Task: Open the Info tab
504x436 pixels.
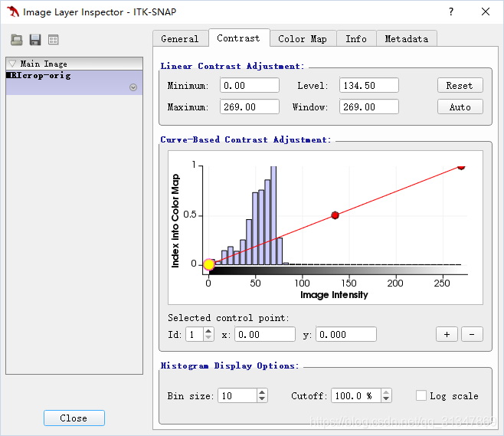Action: click(356, 39)
